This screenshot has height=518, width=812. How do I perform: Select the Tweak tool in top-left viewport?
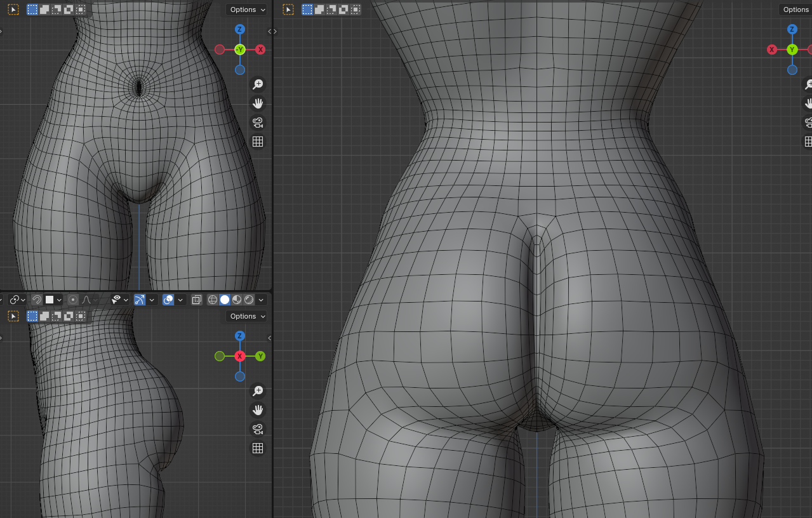click(13, 10)
